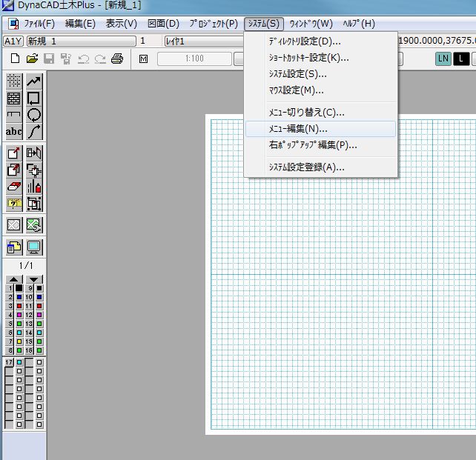Open the ウィンドウ(W) menu
Image resolution: width=476 pixels, height=460 pixels.
pyautogui.click(x=311, y=24)
